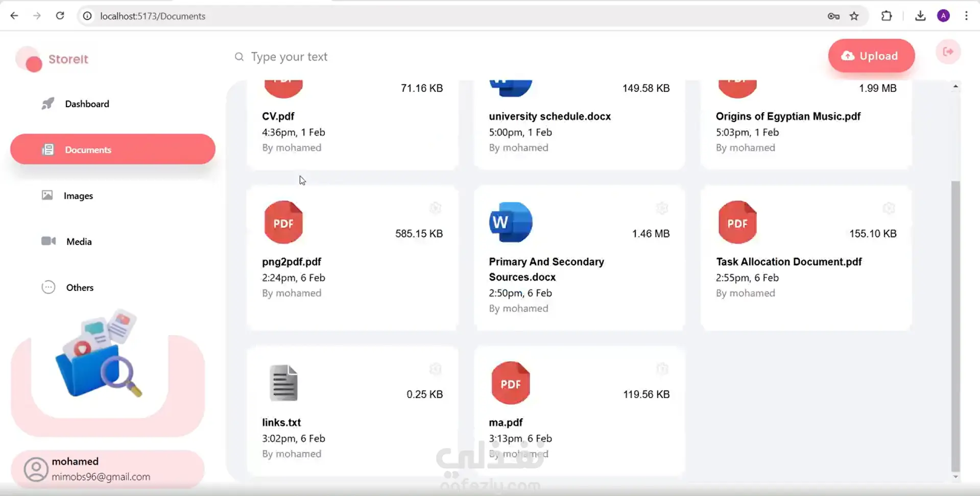
Task: Open options for Task Allocation Document.pdf
Action: tap(889, 208)
